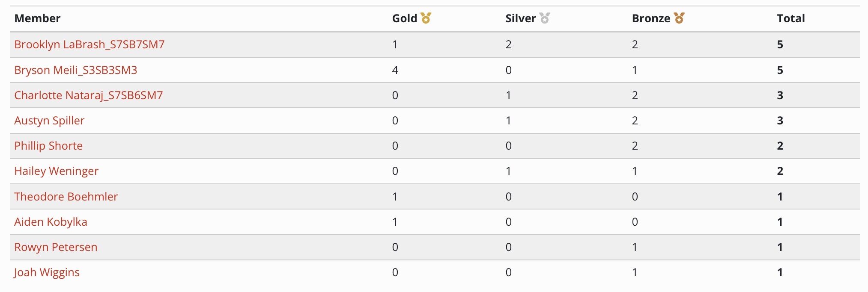Viewport: 868px width, 292px height.
Task: Click the Bronze column header label
Action: click(x=651, y=18)
